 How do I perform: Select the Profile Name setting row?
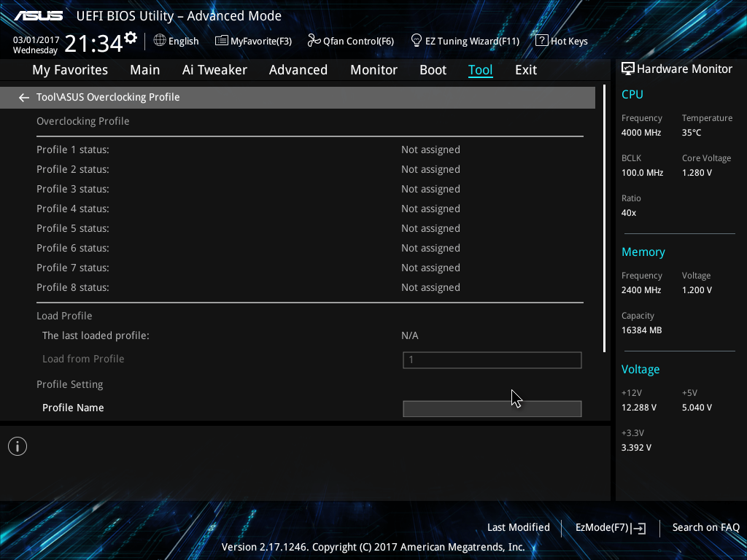click(309, 408)
